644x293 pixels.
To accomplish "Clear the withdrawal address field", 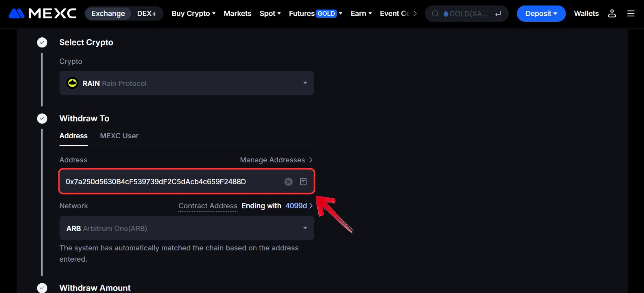I will 289,182.
